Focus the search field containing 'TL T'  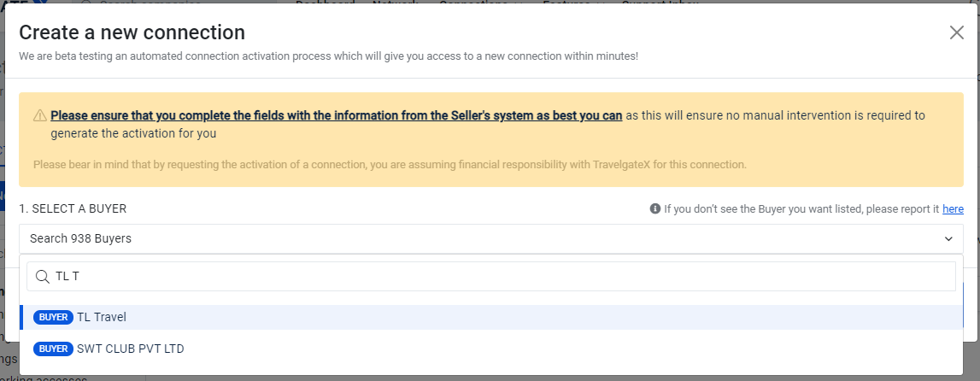click(x=490, y=276)
